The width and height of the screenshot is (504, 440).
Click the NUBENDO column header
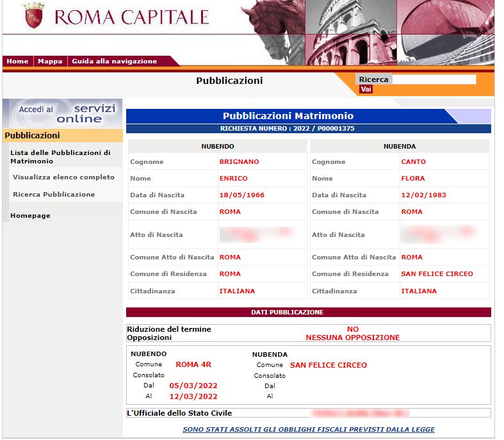click(x=218, y=146)
